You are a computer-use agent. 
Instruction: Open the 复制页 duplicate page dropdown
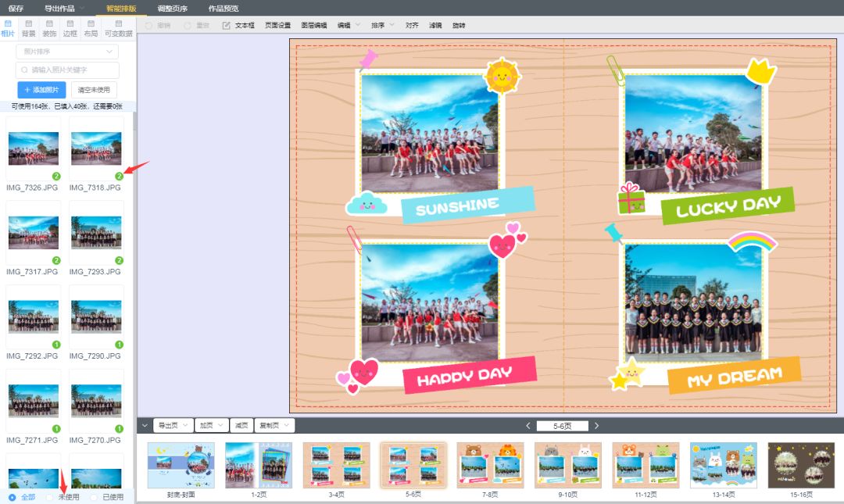tap(274, 425)
